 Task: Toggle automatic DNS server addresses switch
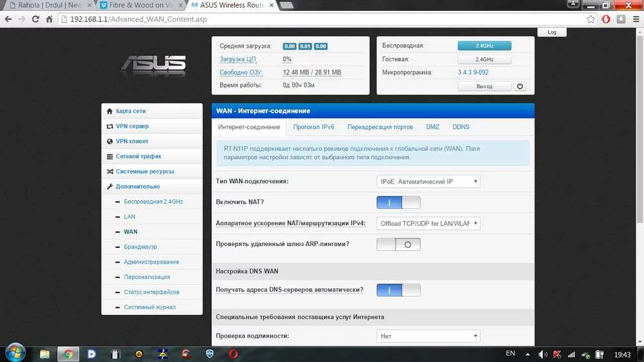tap(399, 290)
